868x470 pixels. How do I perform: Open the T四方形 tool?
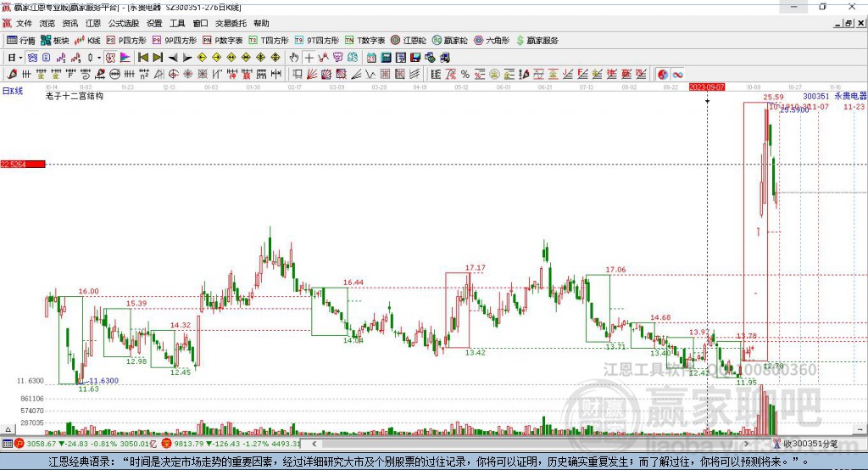pos(269,41)
